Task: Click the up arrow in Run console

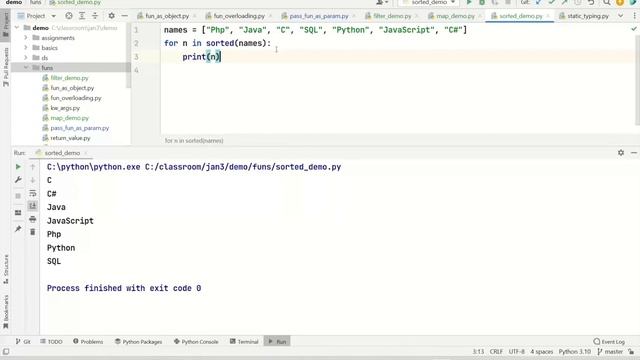Action: (x=33, y=167)
